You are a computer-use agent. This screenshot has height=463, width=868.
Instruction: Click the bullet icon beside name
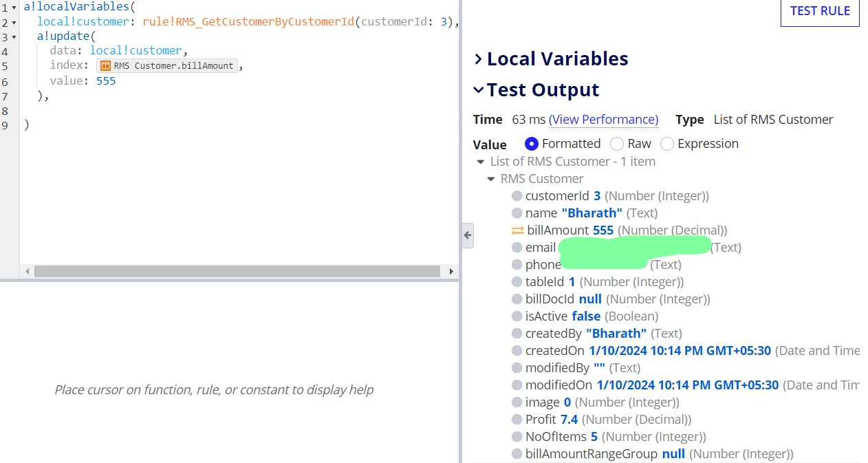[517, 213]
